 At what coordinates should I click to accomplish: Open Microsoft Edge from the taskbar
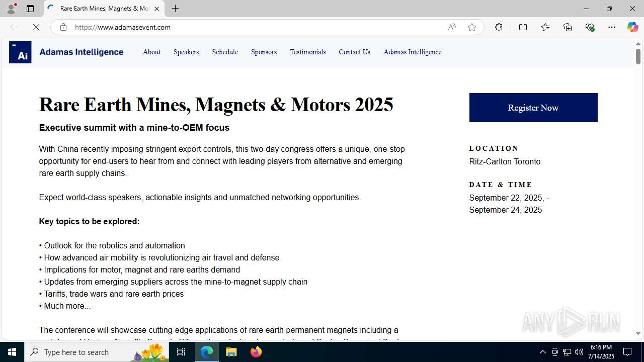207,352
